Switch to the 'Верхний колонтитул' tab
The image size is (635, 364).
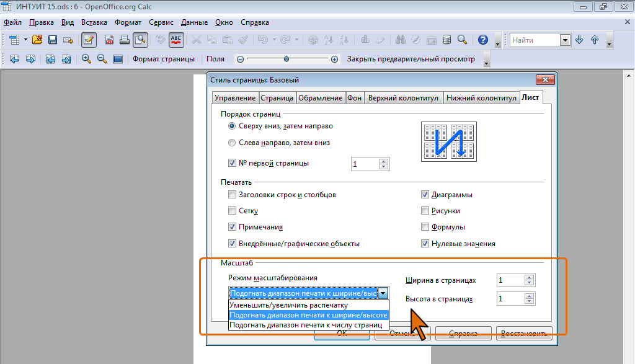(403, 98)
